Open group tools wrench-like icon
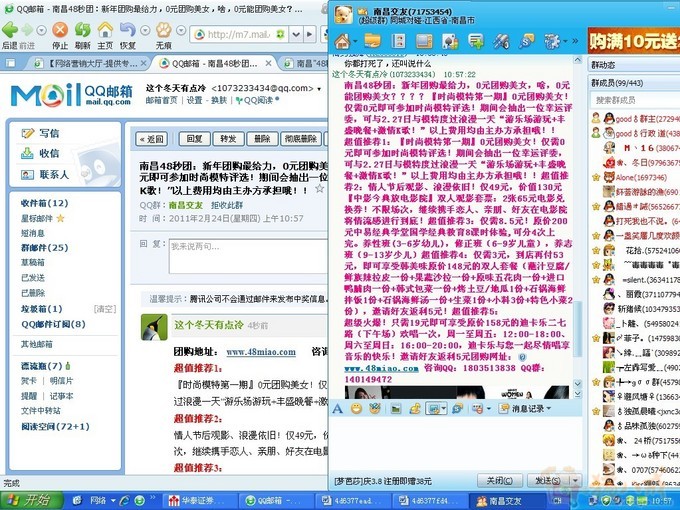 tap(501, 42)
